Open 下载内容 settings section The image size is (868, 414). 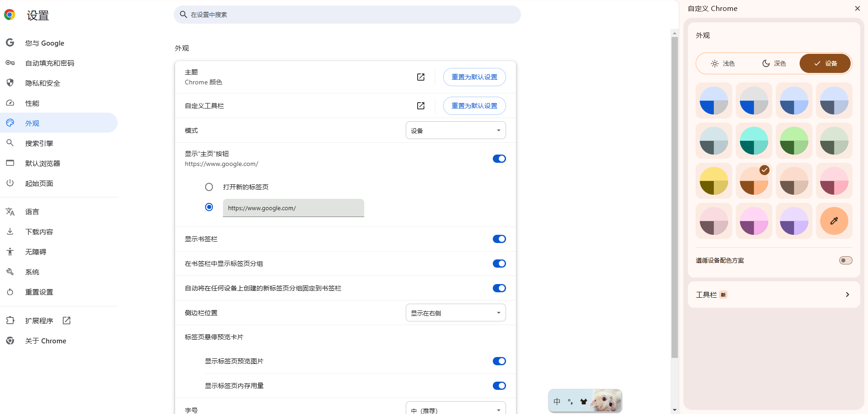[x=59, y=232]
